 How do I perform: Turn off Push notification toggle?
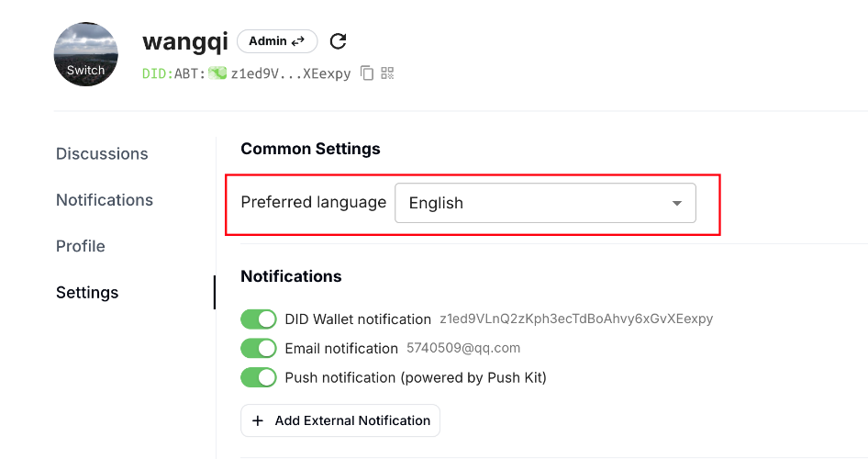pyautogui.click(x=259, y=377)
